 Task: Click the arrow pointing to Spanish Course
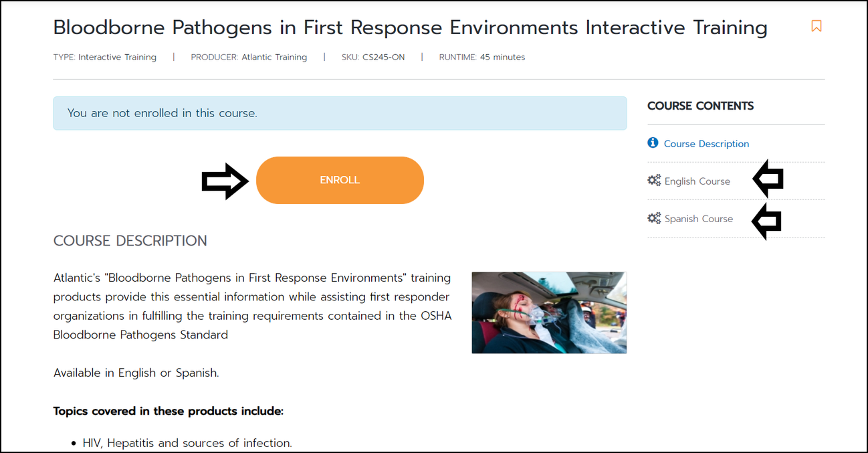click(x=766, y=221)
